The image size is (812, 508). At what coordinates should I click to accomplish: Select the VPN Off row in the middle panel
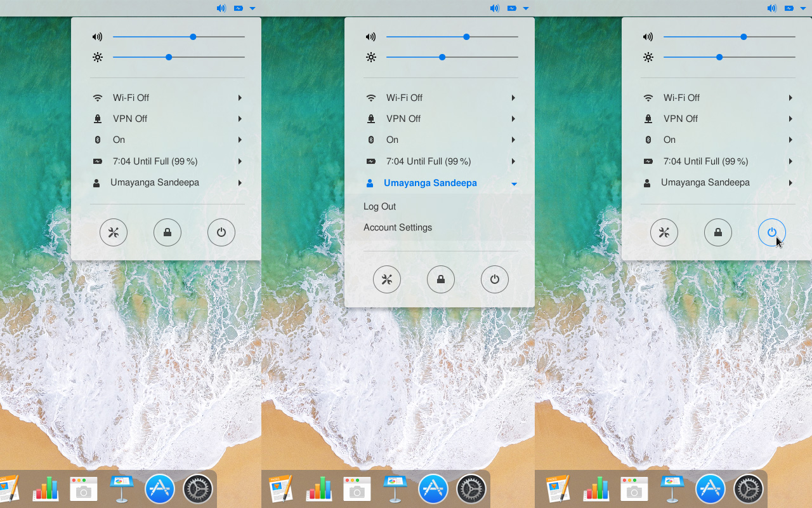(x=441, y=119)
